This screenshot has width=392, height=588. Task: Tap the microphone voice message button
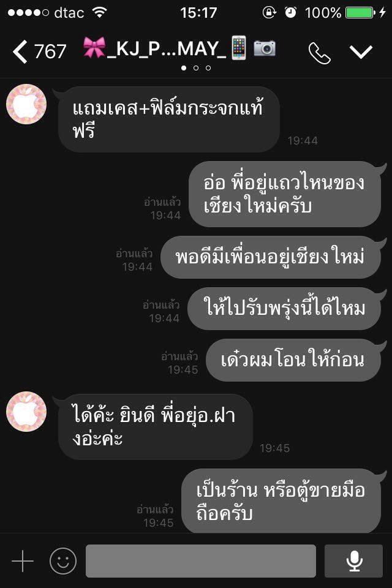click(353, 561)
